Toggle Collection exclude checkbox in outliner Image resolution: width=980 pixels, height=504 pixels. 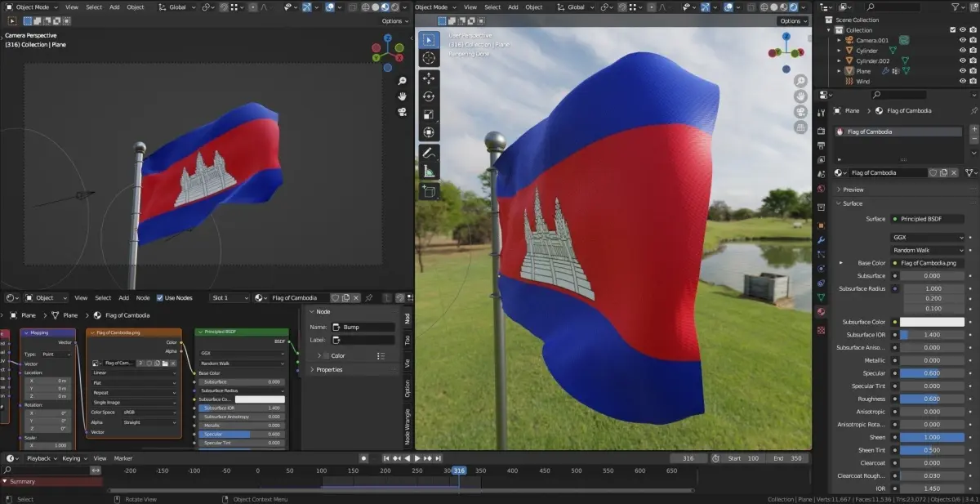pyautogui.click(x=952, y=29)
